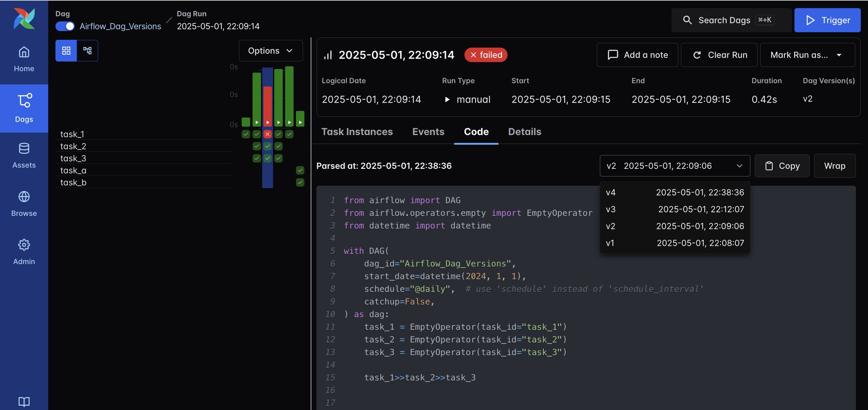Open the Options dropdown

(x=271, y=51)
